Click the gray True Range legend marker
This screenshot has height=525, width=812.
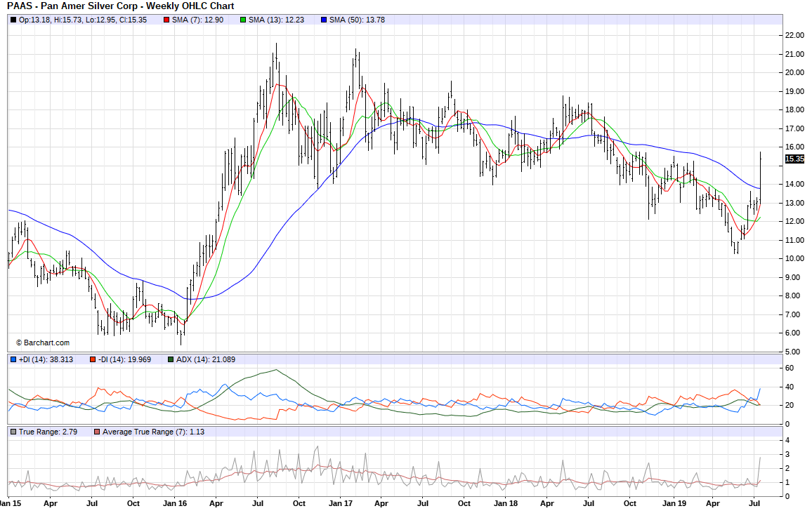tap(13, 432)
